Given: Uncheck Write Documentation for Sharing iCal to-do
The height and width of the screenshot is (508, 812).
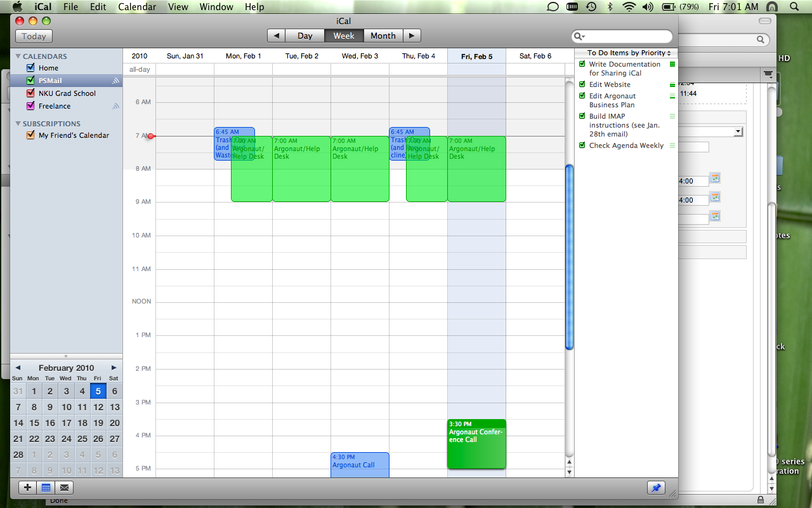Looking at the screenshot, I should pyautogui.click(x=582, y=64).
